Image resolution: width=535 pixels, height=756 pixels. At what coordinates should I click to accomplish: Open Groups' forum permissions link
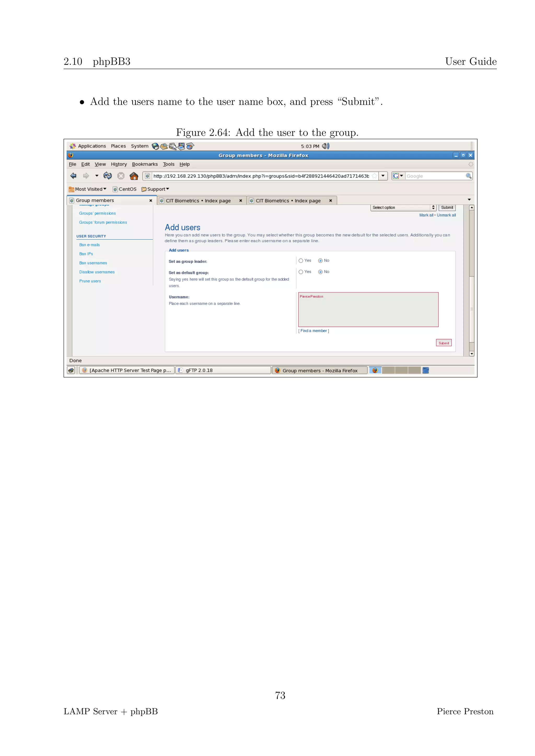[x=103, y=223]
